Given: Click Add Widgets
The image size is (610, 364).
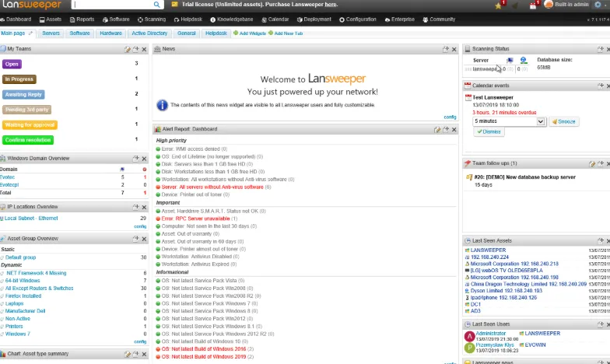Looking at the screenshot, I should (249, 33).
